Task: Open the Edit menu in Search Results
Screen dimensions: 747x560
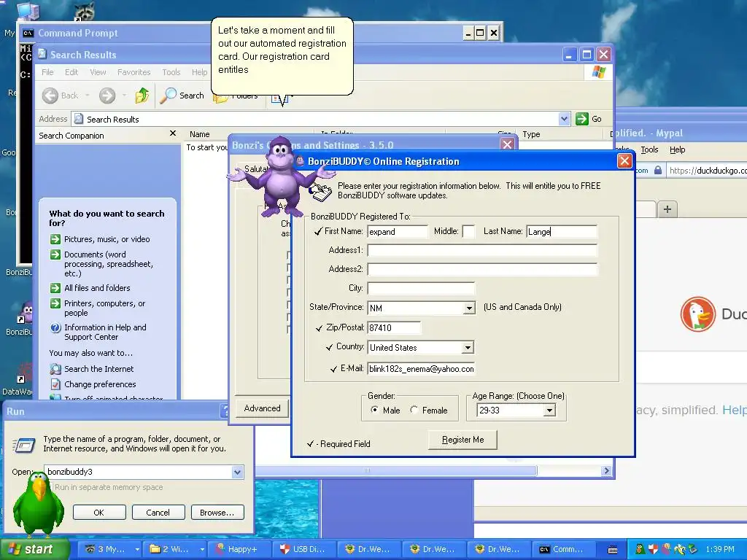Action: 71,72
